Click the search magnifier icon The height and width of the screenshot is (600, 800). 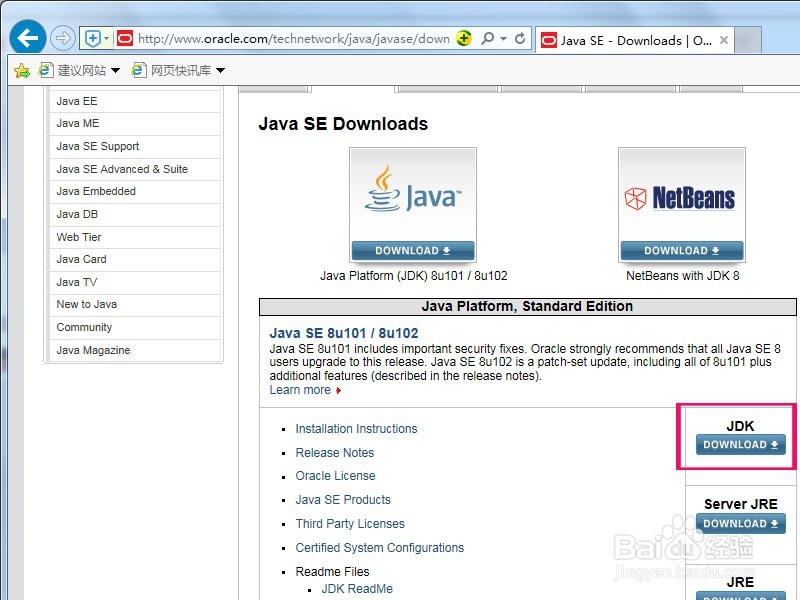click(x=488, y=38)
